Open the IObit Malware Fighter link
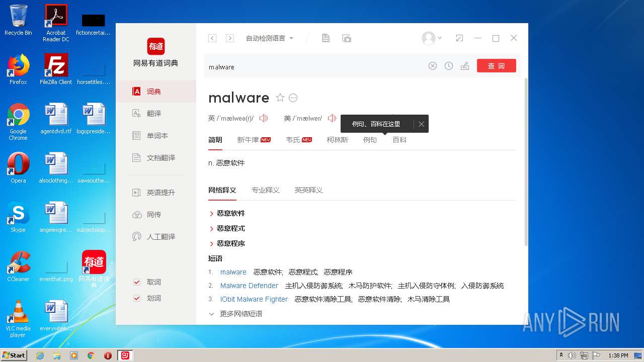 coord(254,299)
